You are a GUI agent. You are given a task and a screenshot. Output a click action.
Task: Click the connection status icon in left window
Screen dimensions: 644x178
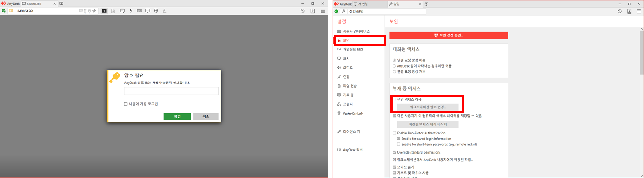coord(3,11)
